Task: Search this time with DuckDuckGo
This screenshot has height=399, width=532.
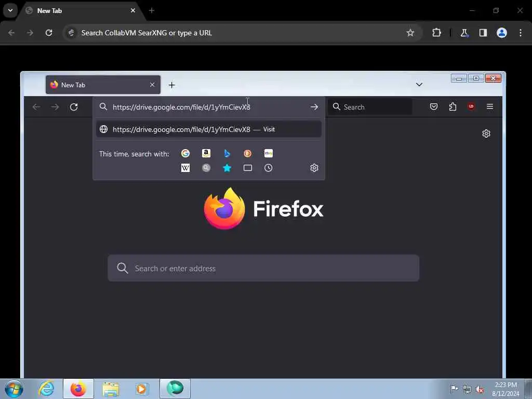Action: pyautogui.click(x=248, y=153)
